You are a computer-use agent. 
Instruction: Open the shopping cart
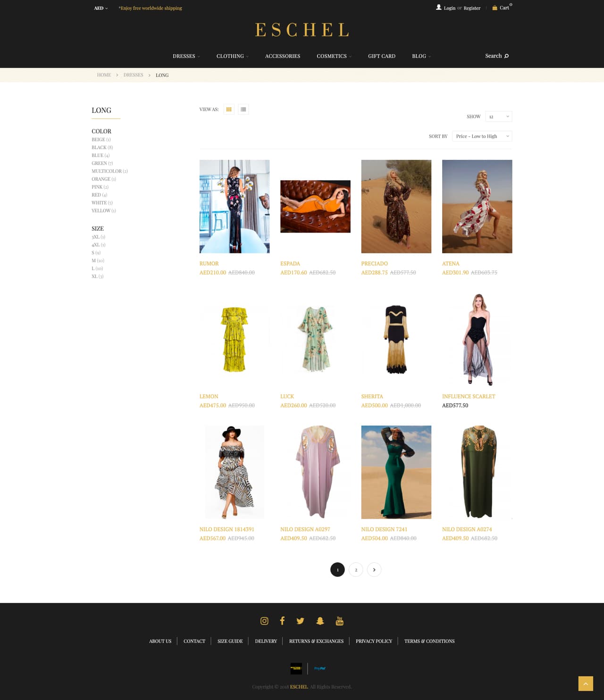[x=502, y=8]
